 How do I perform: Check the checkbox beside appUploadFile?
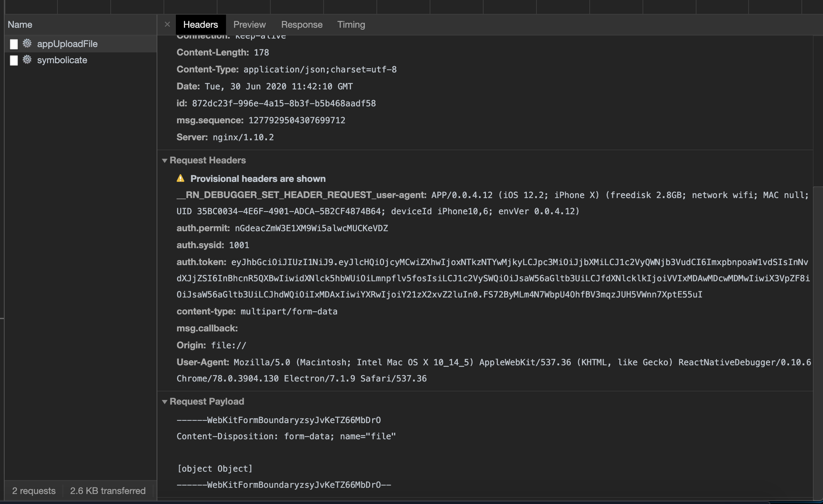[x=14, y=44]
